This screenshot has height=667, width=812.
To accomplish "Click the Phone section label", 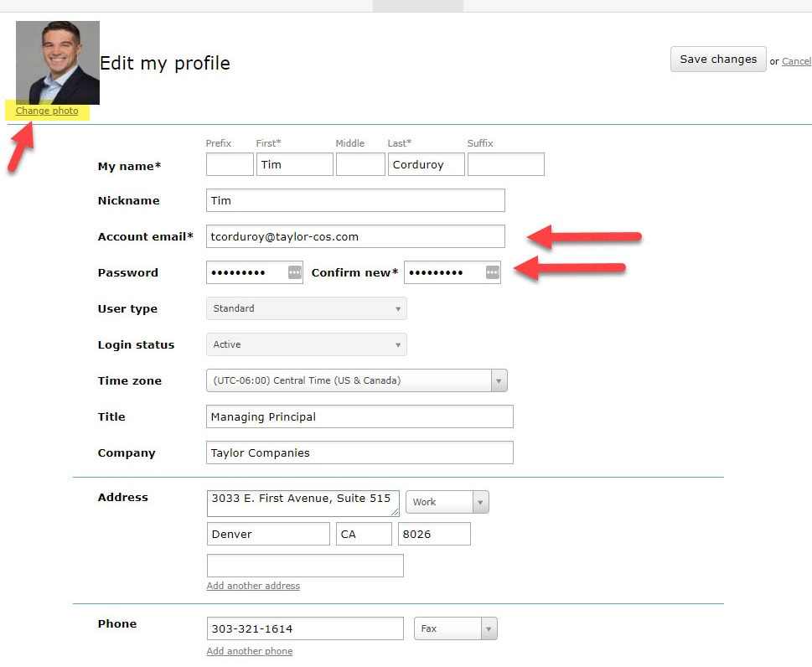I will pyautogui.click(x=117, y=623).
